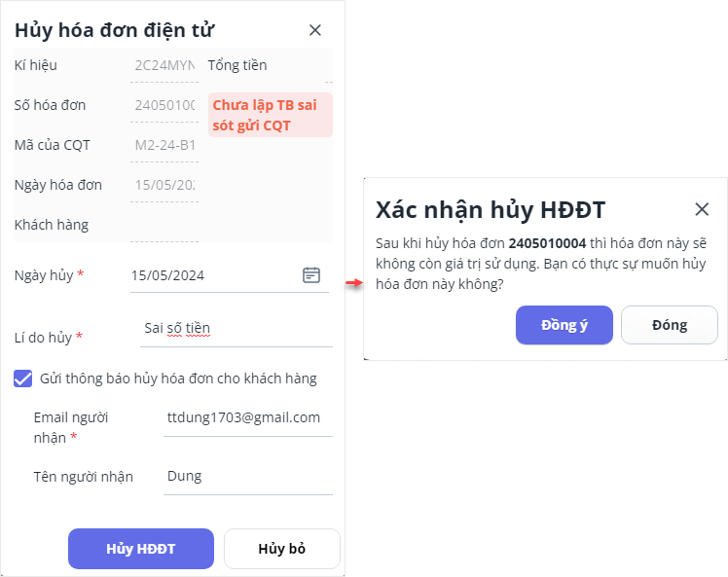The height and width of the screenshot is (577, 728).
Task: Close the Hủy hóa đơn điện tử dialog
Action: 314,30
